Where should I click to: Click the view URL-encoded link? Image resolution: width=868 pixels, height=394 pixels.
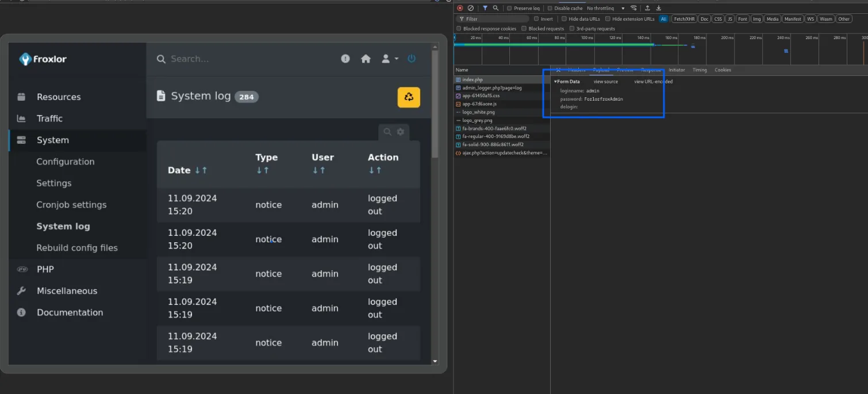pyautogui.click(x=653, y=82)
